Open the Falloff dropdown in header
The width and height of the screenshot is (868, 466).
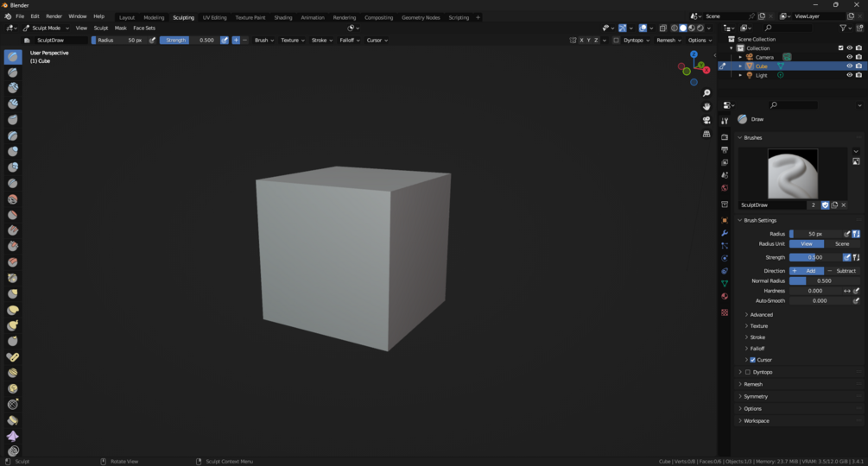(x=349, y=40)
